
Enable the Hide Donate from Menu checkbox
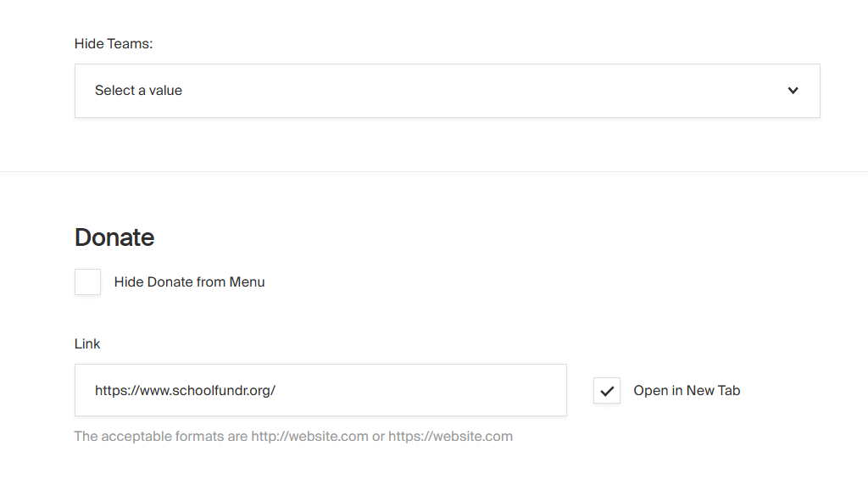tap(87, 282)
